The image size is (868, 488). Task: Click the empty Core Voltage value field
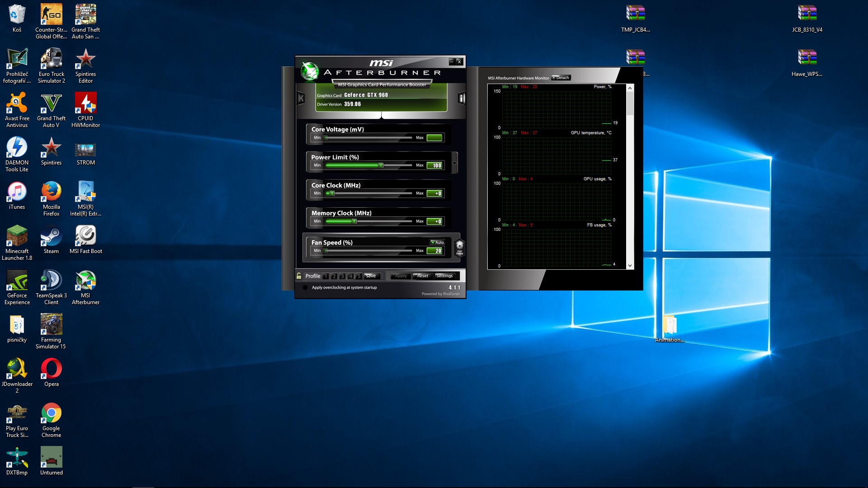[x=434, y=137]
